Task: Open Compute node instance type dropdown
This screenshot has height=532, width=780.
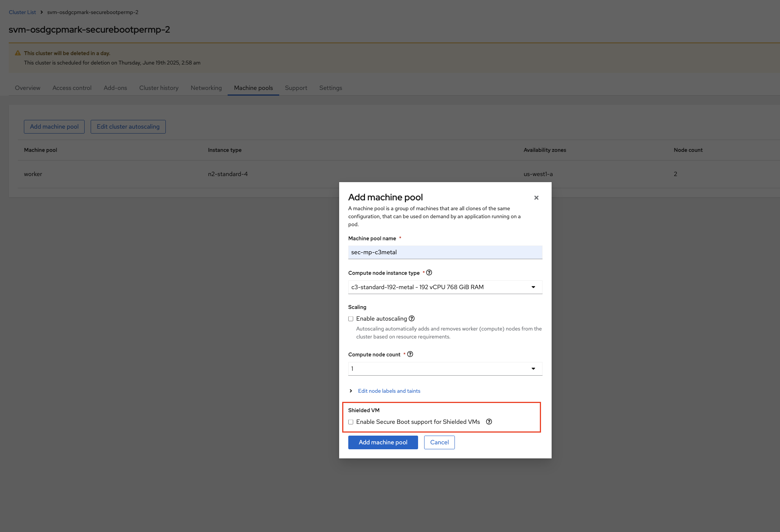Action: (x=445, y=287)
